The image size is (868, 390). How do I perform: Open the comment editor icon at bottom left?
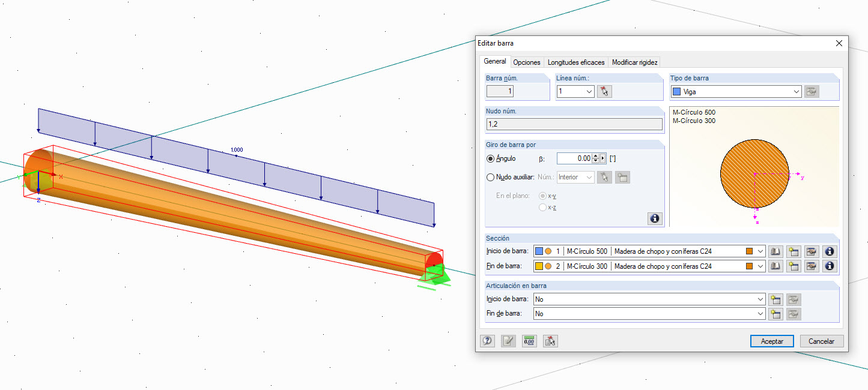[x=508, y=340]
